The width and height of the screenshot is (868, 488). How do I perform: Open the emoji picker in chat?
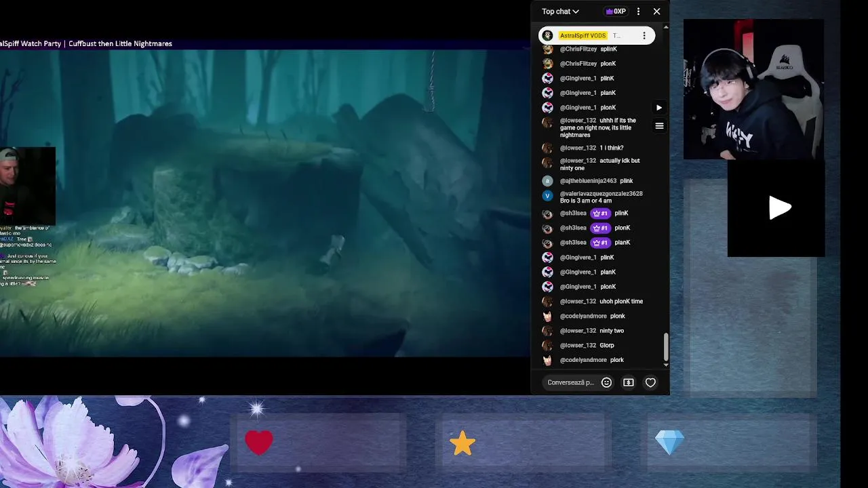pyautogui.click(x=607, y=382)
